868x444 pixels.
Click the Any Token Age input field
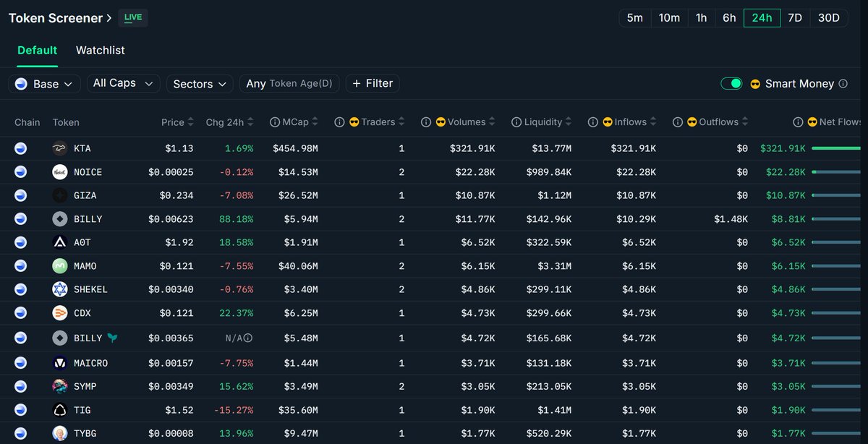[x=289, y=84]
